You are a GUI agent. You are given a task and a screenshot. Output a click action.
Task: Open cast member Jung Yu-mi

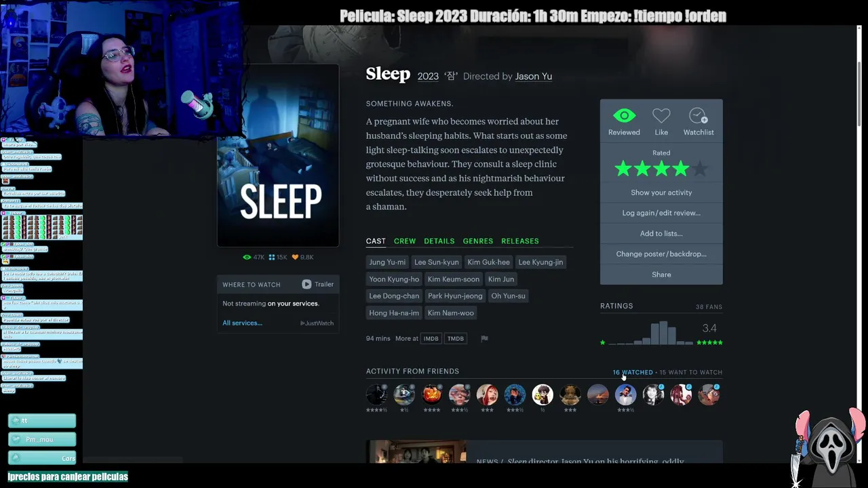click(387, 262)
